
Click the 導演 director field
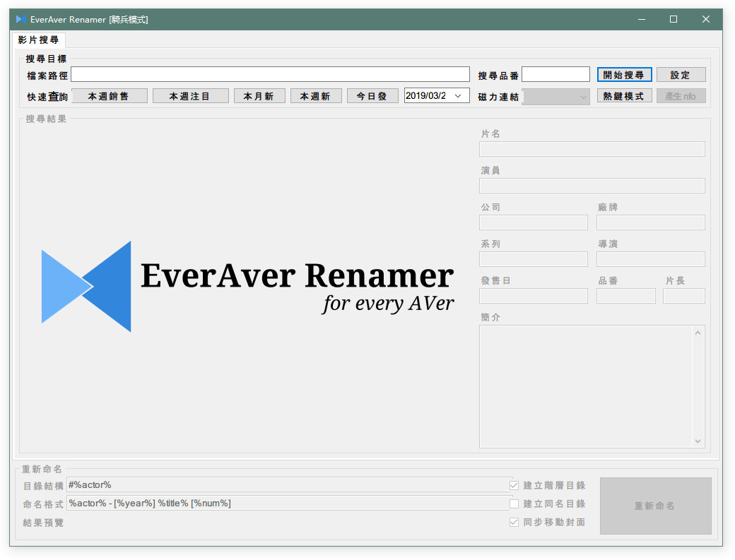pyautogui.click(x=651, y=259)
